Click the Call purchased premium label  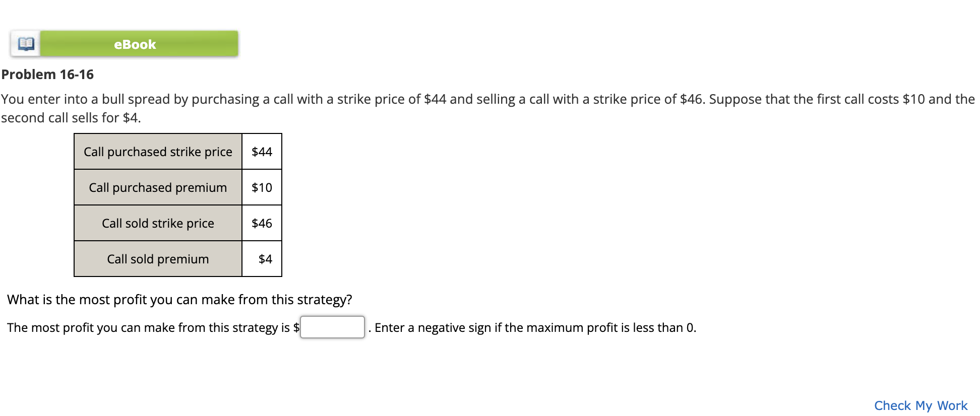[158, 187]
